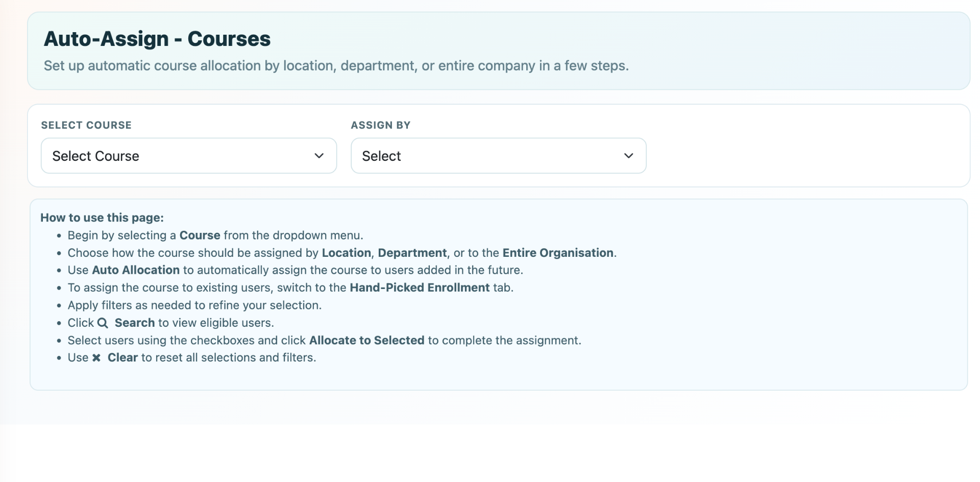Click the bold "Allocate to Selected" text

[367, 340]
